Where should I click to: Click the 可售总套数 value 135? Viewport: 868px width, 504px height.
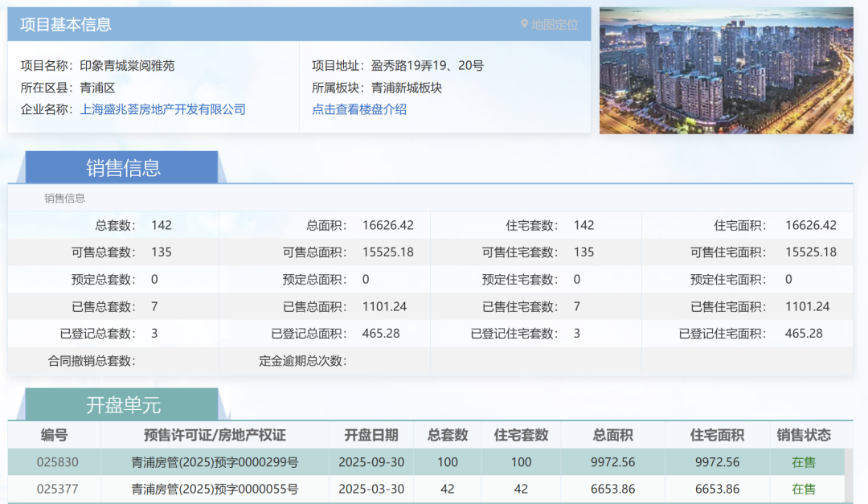point(161,252)
